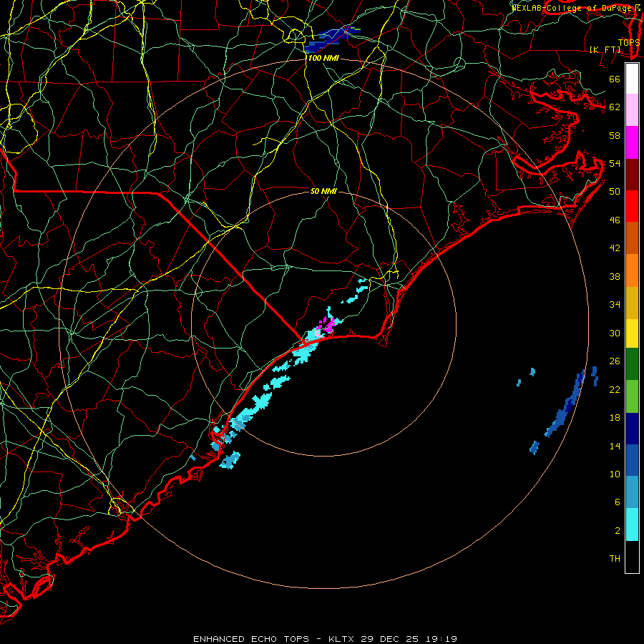This screenshot has height=644, width=644.
Task: Click the '62' legend value
Action: [615, 107]
